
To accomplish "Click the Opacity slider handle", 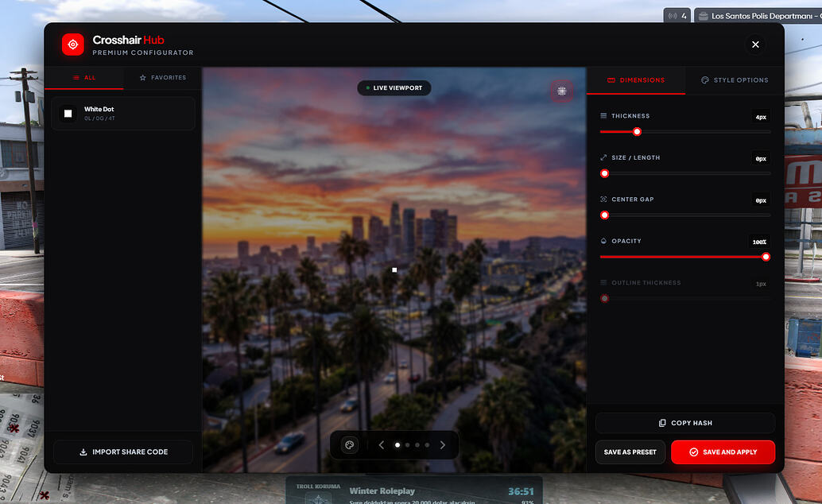I will [766, 257].
